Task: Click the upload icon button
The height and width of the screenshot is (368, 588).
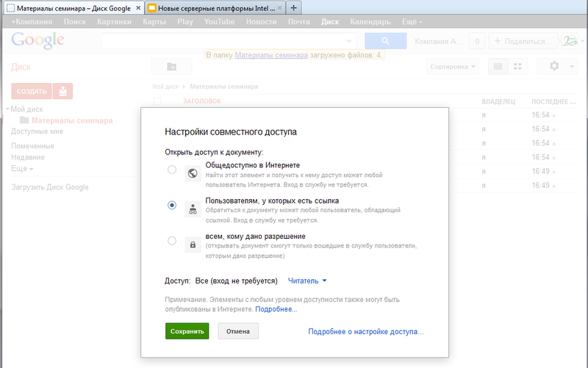Action: click(x=62, y=91)
